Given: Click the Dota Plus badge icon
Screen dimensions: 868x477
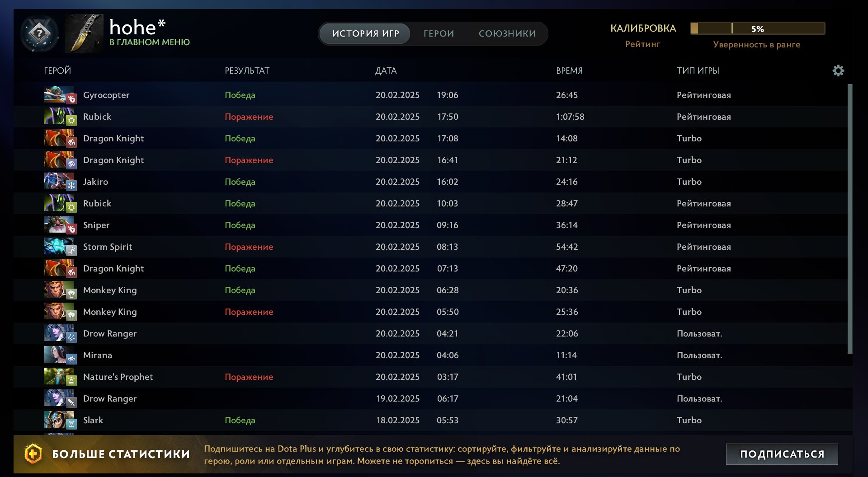Looking at the screenshot, I should click(x=33, y=454).
